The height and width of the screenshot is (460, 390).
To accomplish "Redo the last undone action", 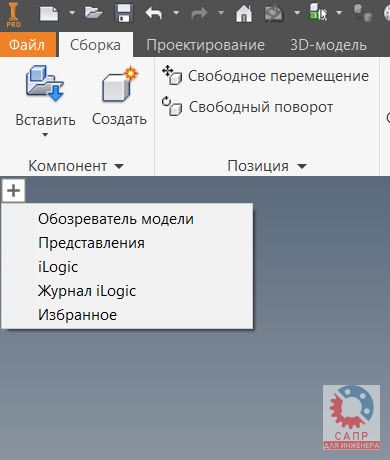I will pos(199,14).
